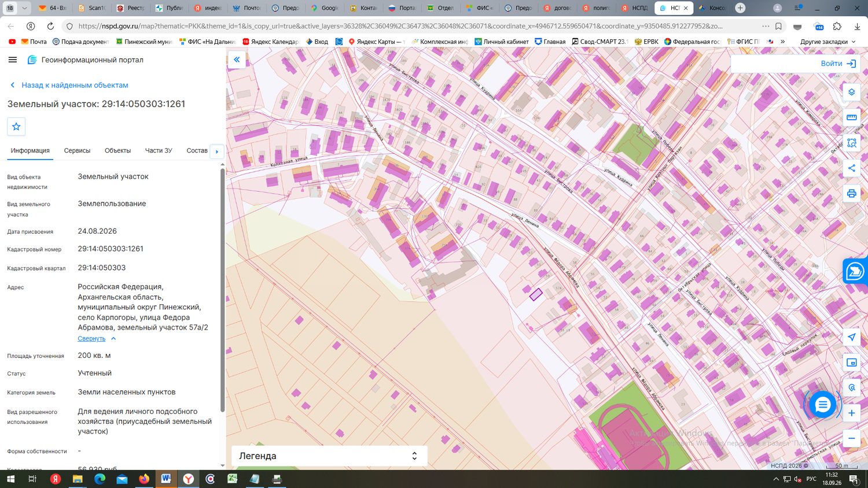Open the hamburger menu of Геоинформационный портал
This screenshot has width=868, height=488.
13,60
